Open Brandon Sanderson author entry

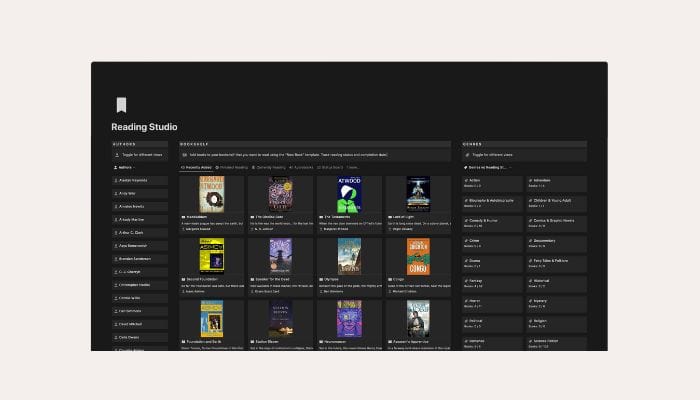coord(140,259)
